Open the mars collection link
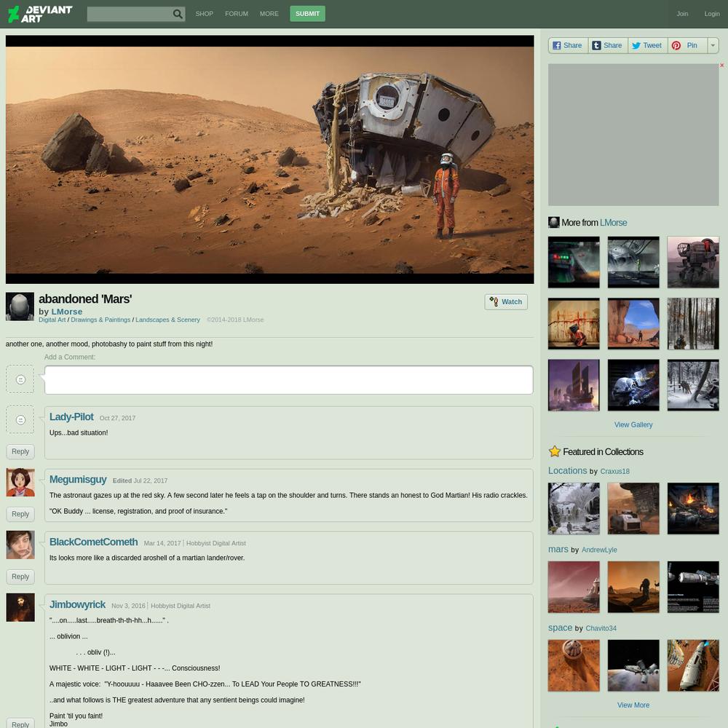728x728 pixels. pos(558,549)
